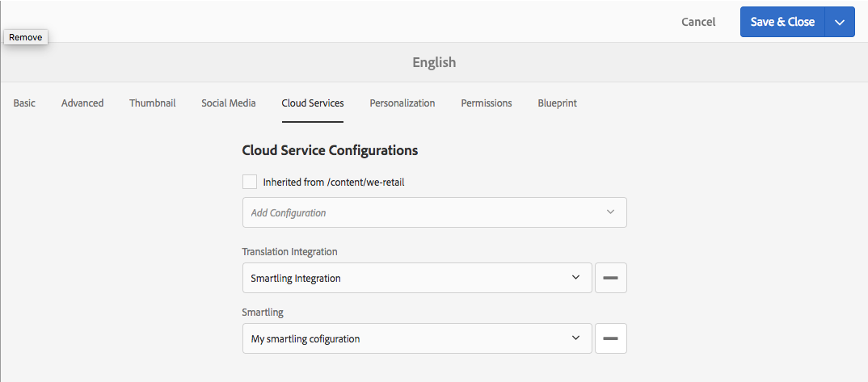Expand My smartling cofiguration dropdown
Viewport: 868px width, 382px height.
coord(417,338)
